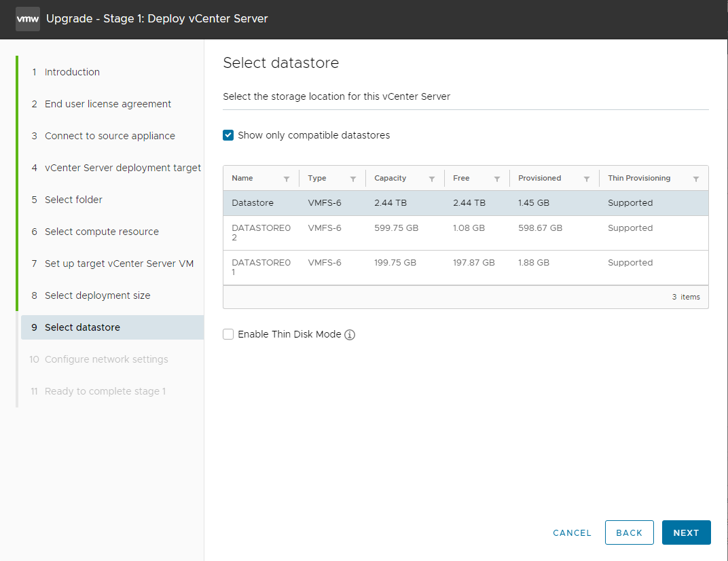
Task: Open the Provisioned column filter icon
Action: (x=587, y=179)
